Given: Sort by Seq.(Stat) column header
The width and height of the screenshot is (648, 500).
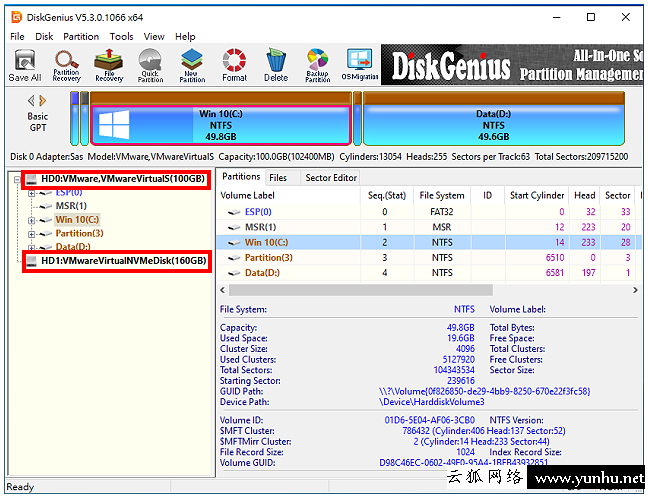Looking at the screenshot, I should tap(387, 195).
